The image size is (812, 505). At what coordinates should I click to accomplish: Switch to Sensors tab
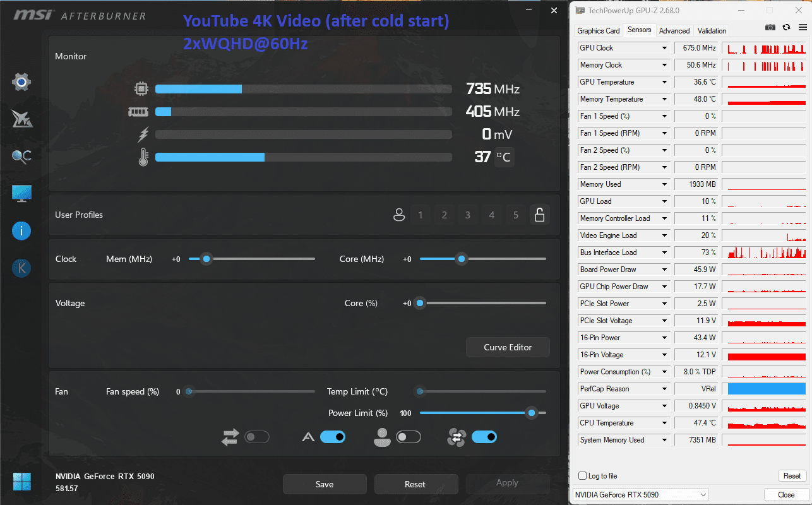click(639, 30)
